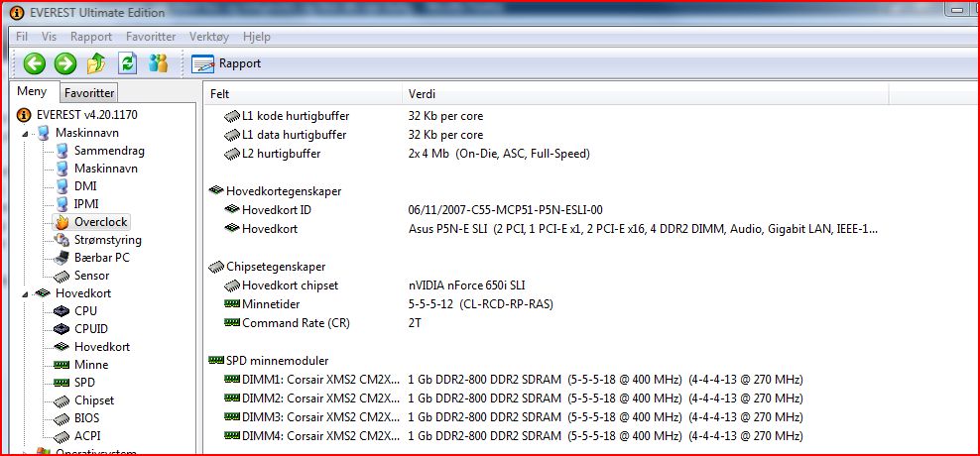The width and height of the screenshot is (980, 456).
Task: Select the EVEREST v4.20.1170 root node
Action: coord(78,115)
